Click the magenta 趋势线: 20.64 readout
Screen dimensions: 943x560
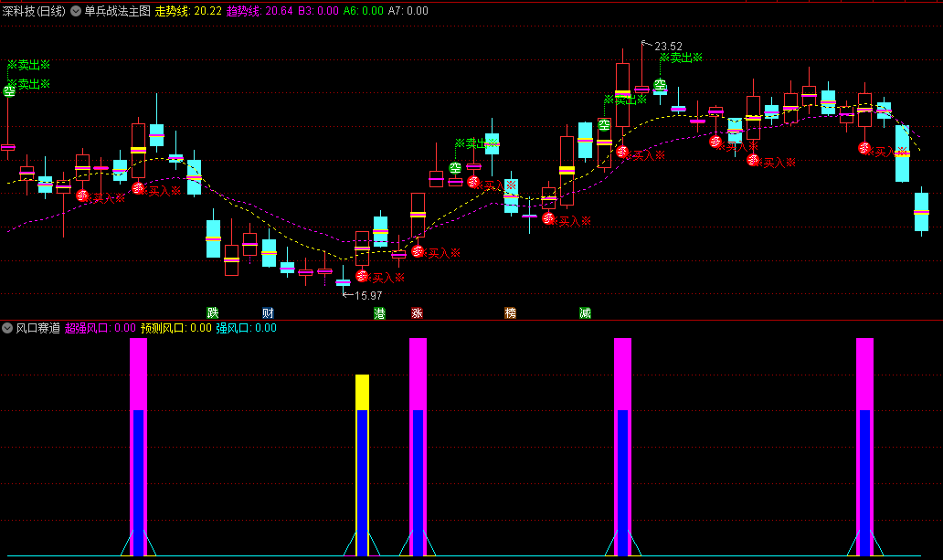point(260,11)
